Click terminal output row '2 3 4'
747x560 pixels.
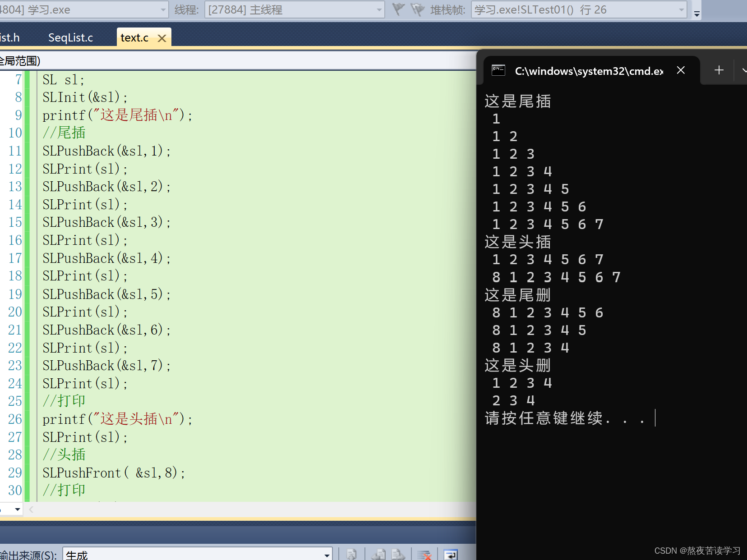[513, 400]
